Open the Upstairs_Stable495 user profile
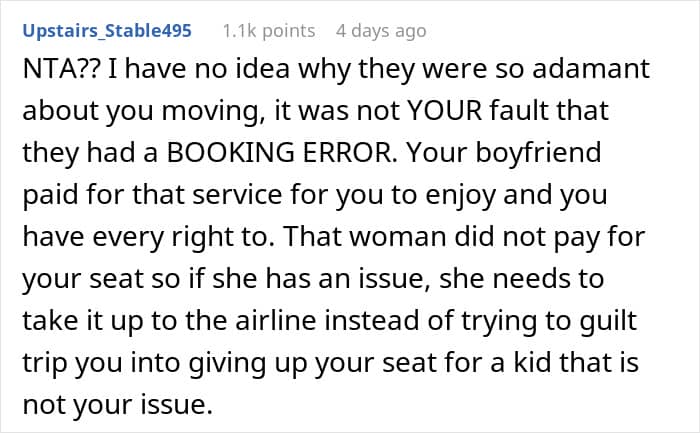 pyautogui.click(x=107, y=31)
